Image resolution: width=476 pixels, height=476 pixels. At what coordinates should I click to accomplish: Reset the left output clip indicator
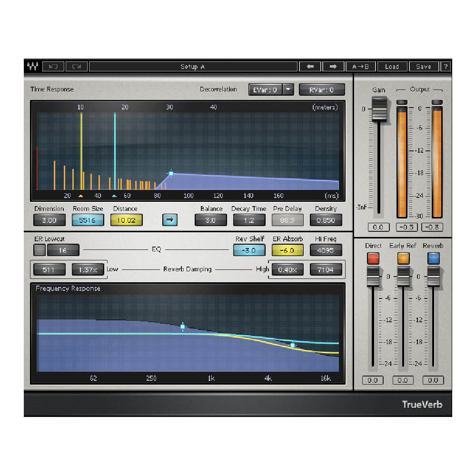point(402,102)
